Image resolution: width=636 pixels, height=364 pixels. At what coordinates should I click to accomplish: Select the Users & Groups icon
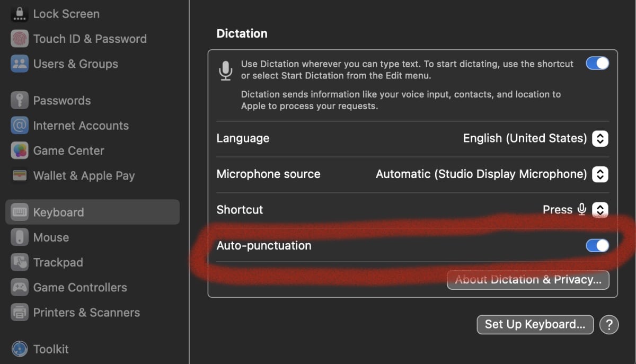(20, 64)
